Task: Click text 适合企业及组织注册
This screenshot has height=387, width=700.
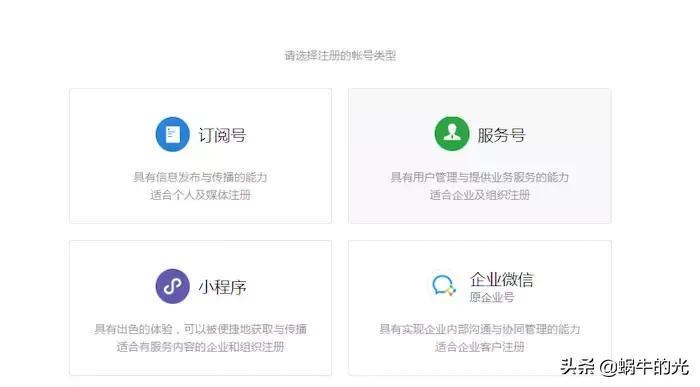Action: point(480,195)
